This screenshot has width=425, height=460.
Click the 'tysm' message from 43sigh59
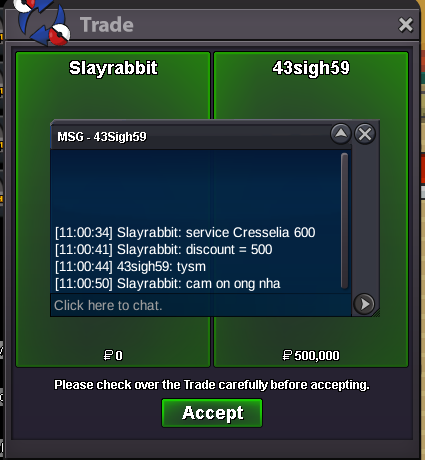pyautogui.click(x=130, y=267)
